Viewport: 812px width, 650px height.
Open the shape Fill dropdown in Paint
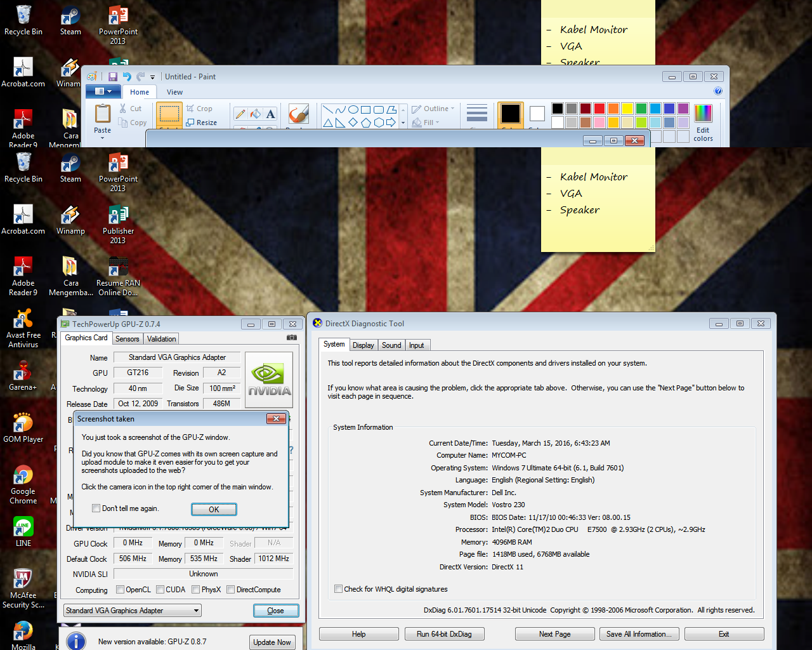click(426, 123)
